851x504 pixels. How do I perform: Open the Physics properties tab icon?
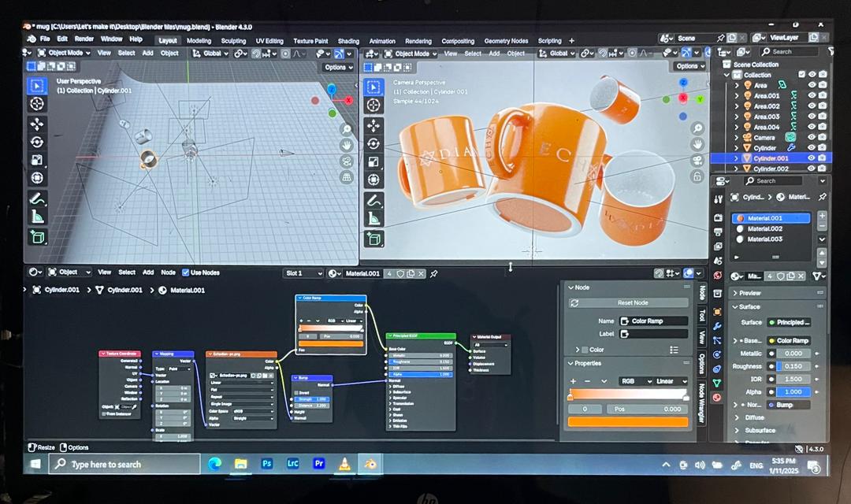pyautogui.click(x=718, y=355)
